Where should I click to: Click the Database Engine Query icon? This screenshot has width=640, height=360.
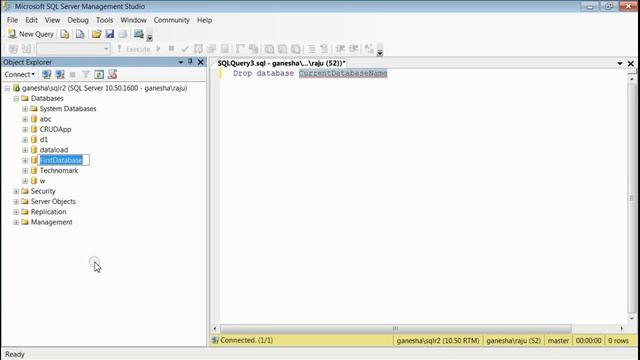point(64,34)
